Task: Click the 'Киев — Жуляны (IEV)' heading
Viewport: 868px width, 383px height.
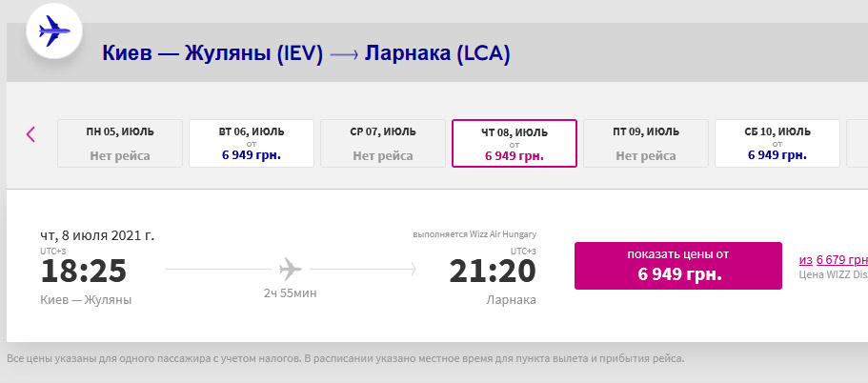Action: 212,55
